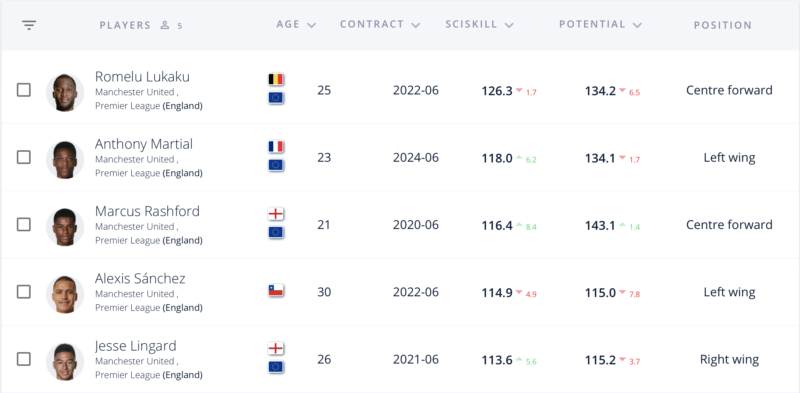Click Jesse Lingard's EU flag icon
This screenshot has height=393, width=800.
[x=276, y=367]
